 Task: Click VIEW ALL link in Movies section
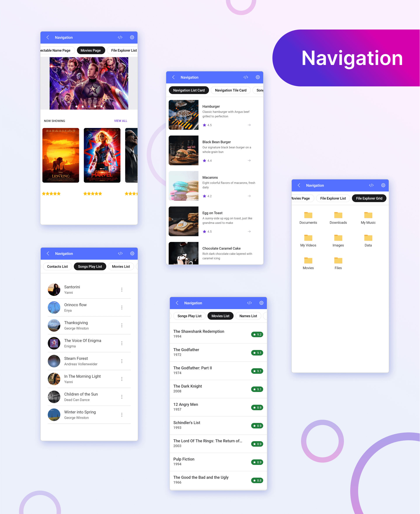[120, 120]
